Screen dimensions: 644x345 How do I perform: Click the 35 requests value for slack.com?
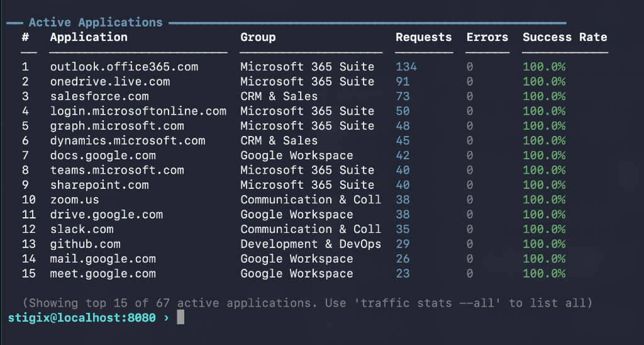click(x=403, y=229)
